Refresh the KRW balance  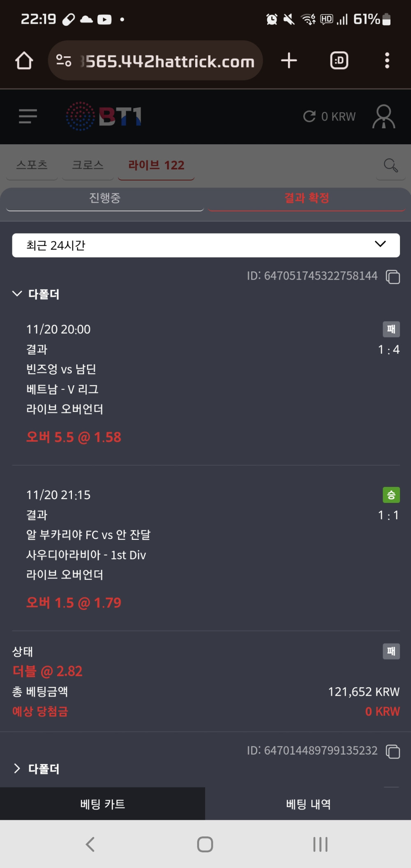pos(309,116)
